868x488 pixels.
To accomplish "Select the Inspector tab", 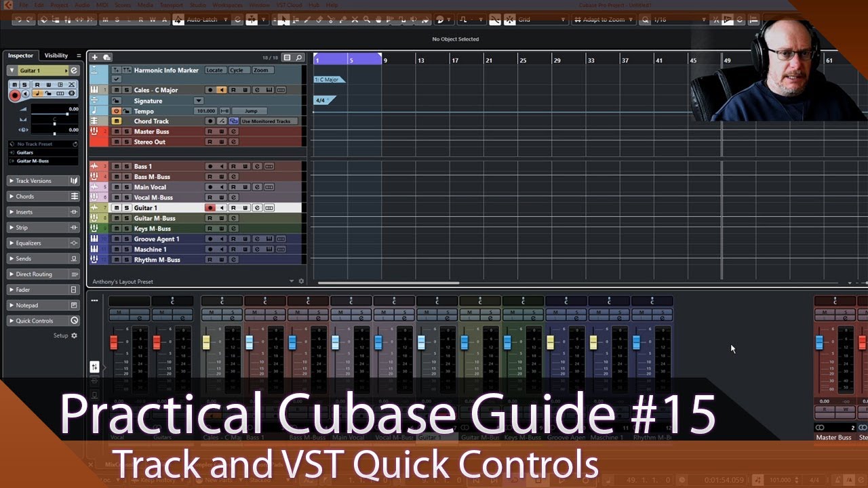I will (x=21, y=56).
